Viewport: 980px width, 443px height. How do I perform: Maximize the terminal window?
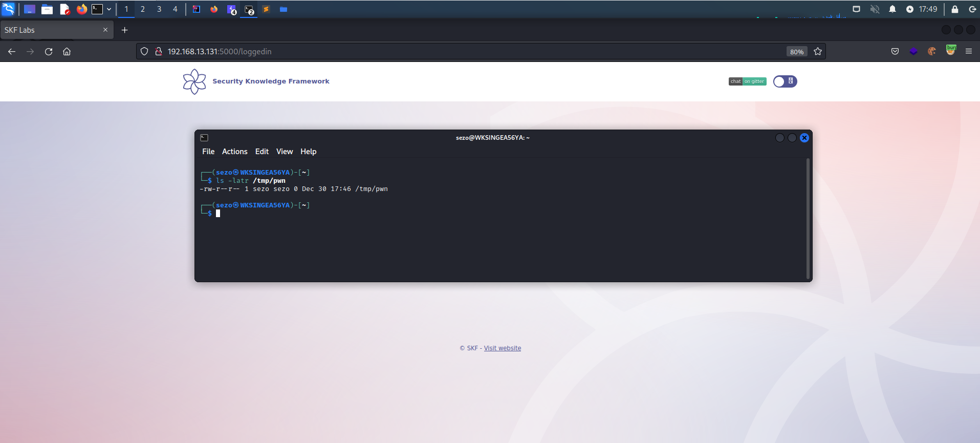[792, 138]
